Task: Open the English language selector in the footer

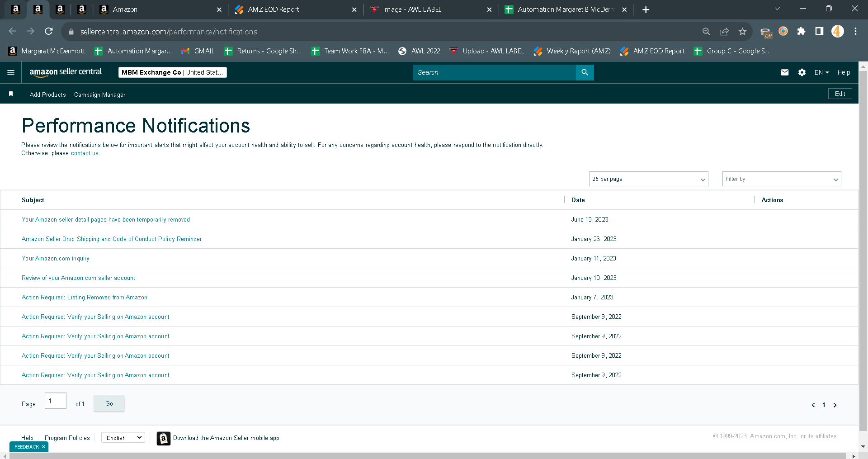Action: coord(123,438)
